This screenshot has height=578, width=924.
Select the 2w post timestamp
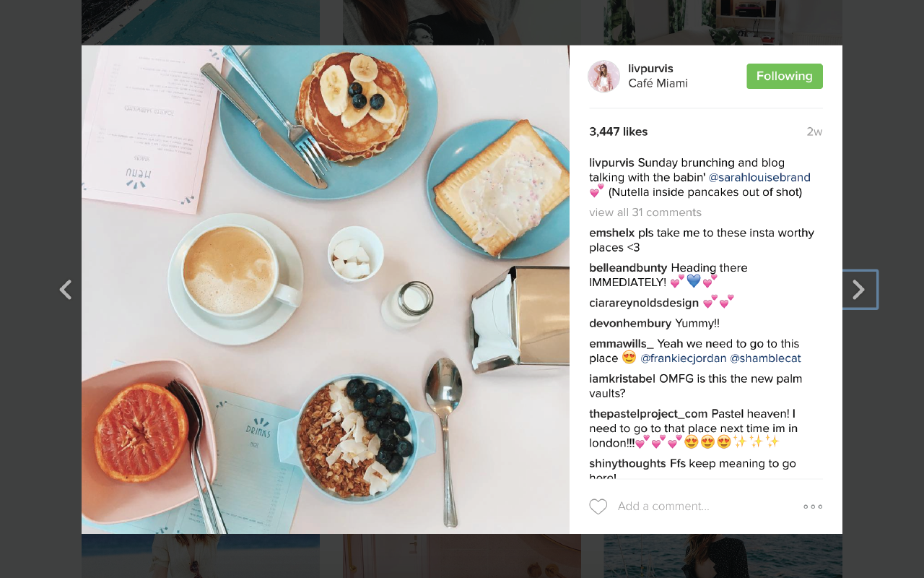point(814,131)
